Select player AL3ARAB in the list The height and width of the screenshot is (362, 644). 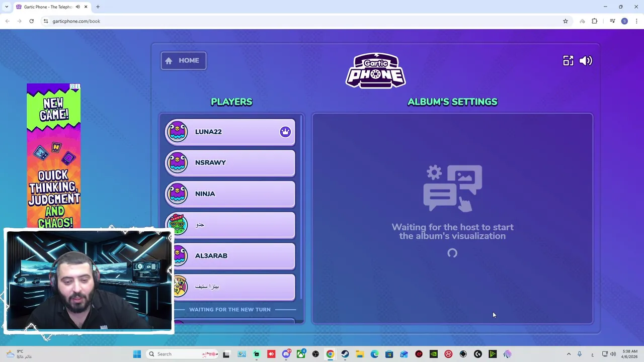(x=230, y=255)
